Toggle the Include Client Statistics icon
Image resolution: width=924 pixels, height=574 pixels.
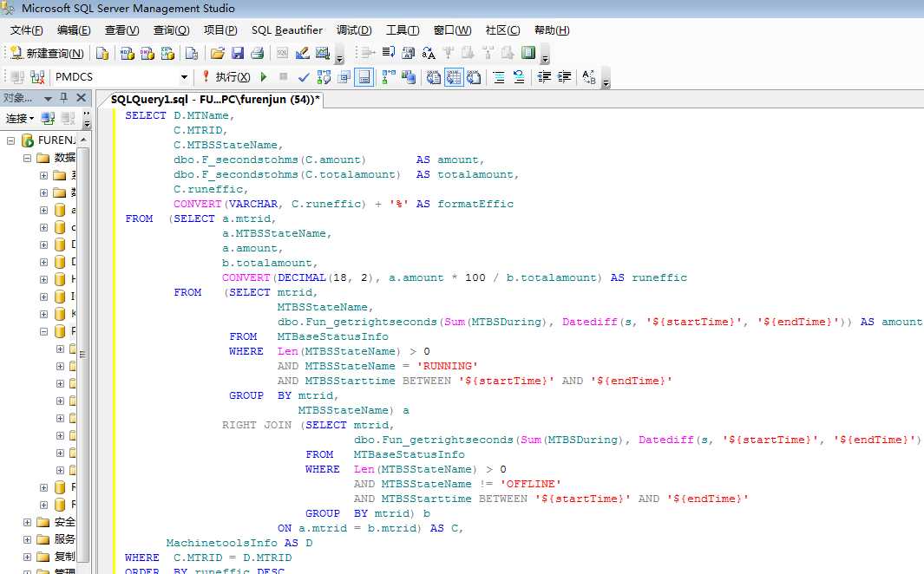(409, 76)
